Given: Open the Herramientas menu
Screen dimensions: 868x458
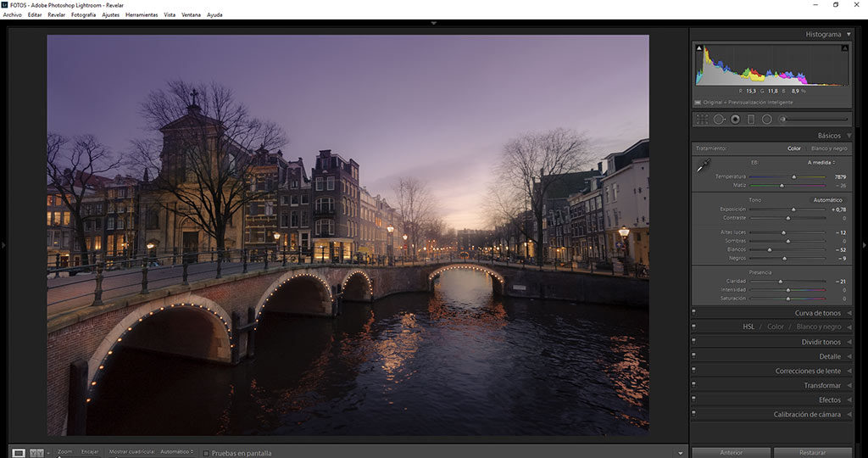Looking at the screenshot, I should pyautogui.click(x=142, y=14).
